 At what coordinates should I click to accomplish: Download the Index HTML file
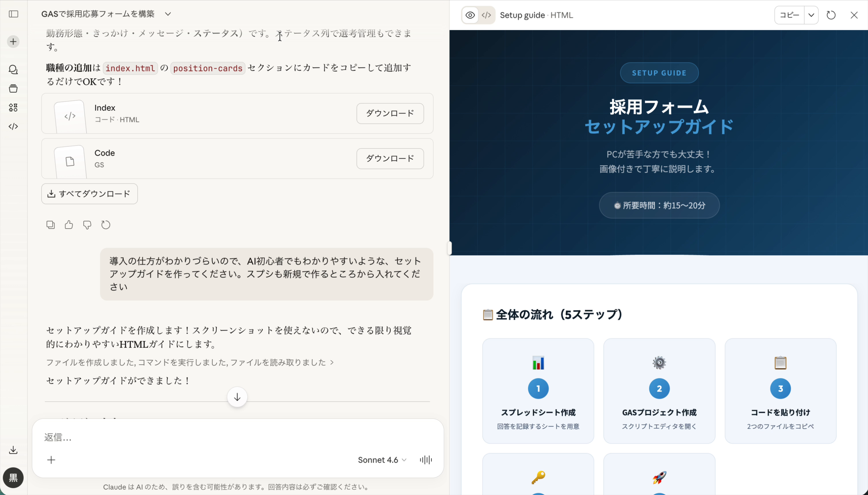click(x=390, y=113)
